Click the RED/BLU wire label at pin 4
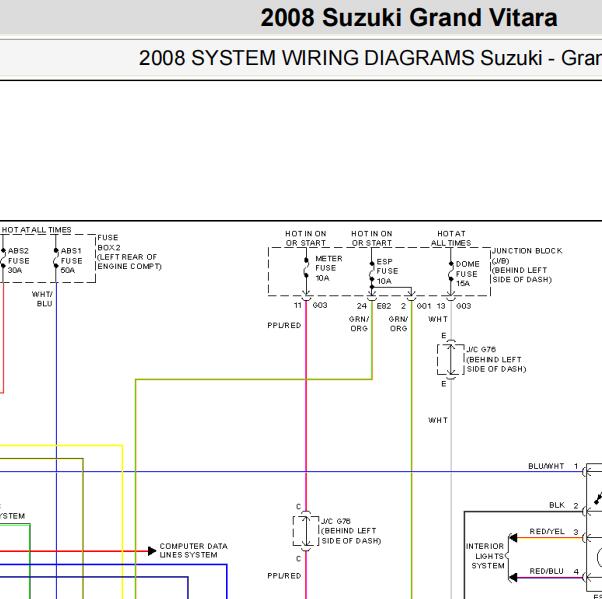 click(x=546, y=571)
